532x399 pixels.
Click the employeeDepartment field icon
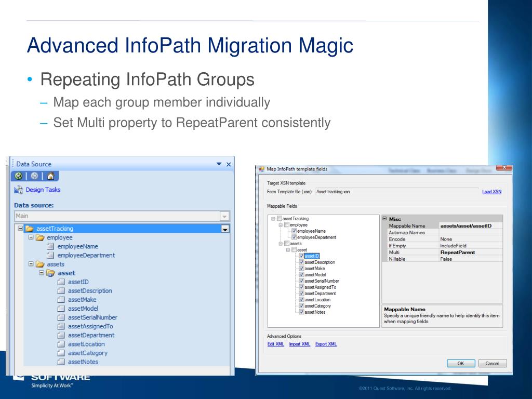coord(50,255)
